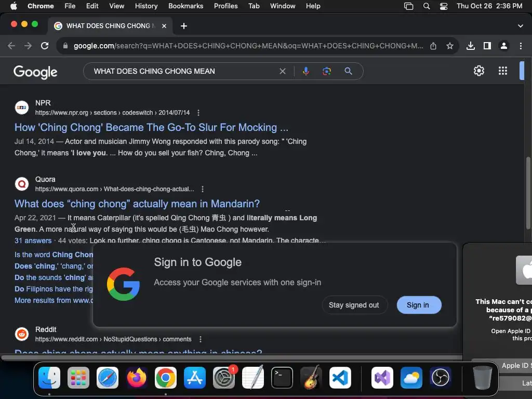Open macOS Control Center toggle icon

[x=444, y=6]
